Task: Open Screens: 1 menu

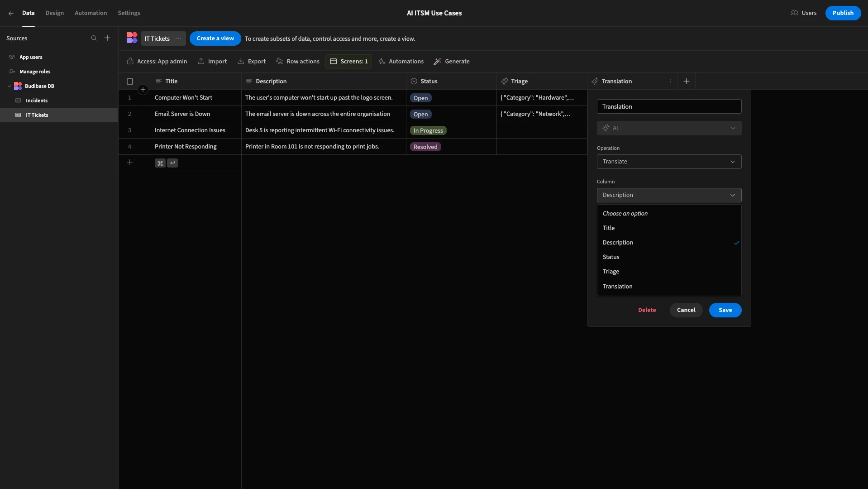Action: (x=348, y=62)
